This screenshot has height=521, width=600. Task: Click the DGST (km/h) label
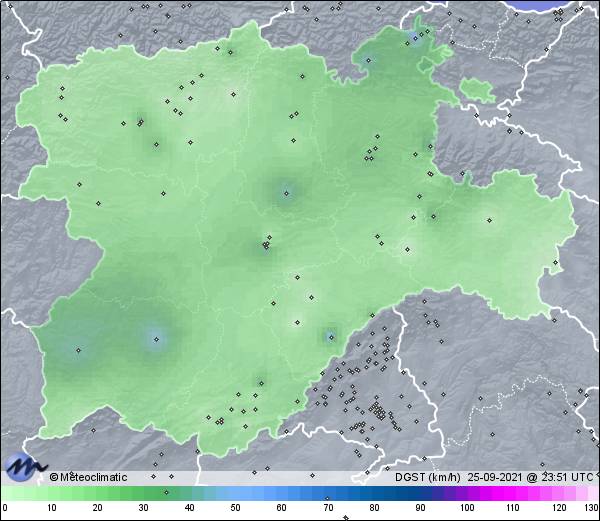pos(428,477)
